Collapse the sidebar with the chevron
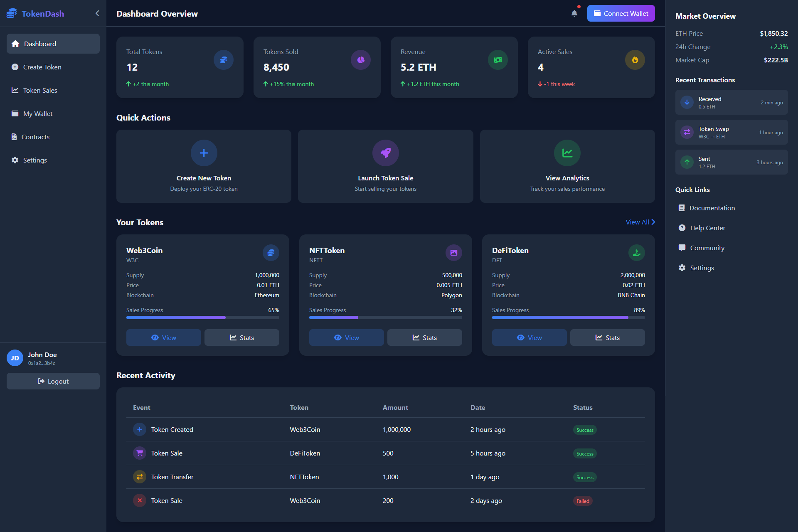Image resolution: width=798 pixels, height=532 pixels. tap(97, 13)
